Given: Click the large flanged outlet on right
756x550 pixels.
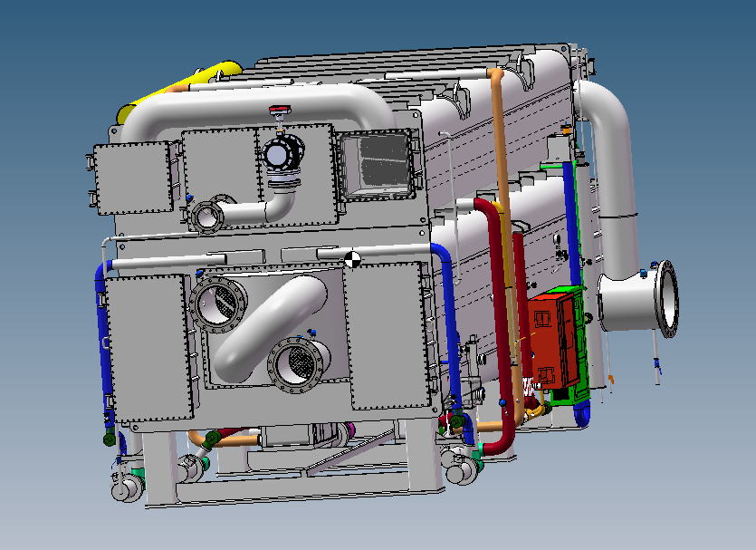Looking at the screenshot, I should point(666,299).
